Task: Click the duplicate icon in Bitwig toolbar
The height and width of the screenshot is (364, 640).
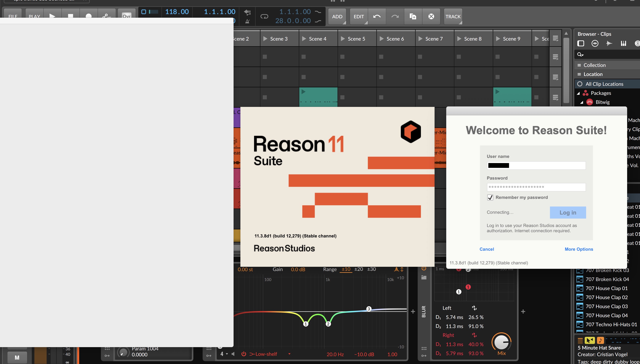Action: 413,16
